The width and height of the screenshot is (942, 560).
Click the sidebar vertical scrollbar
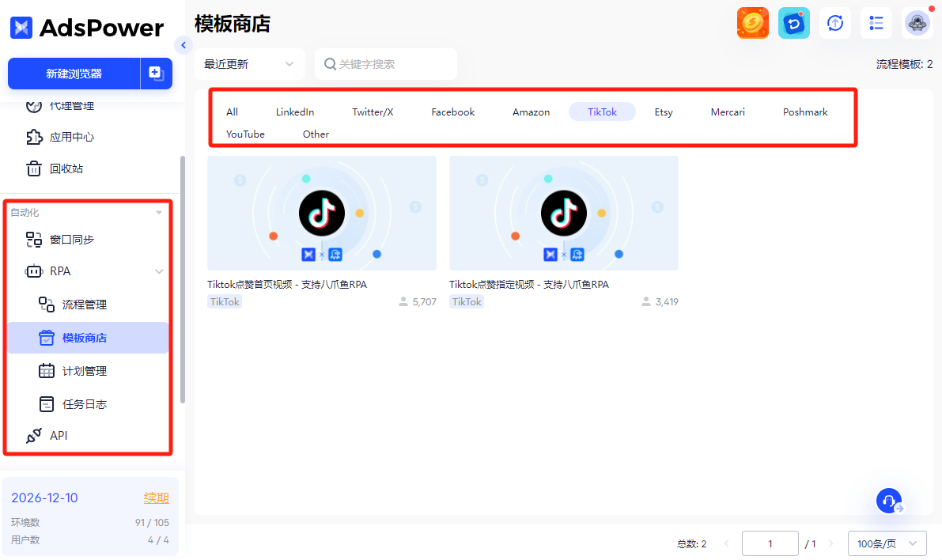(x=183, y=279)
